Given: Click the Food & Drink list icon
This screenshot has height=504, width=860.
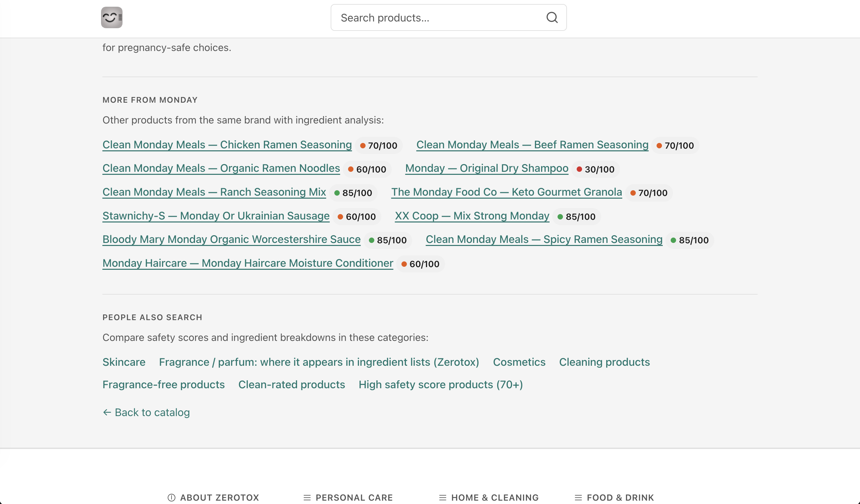Looking at the screenshot, I should [x=578, y=497].
